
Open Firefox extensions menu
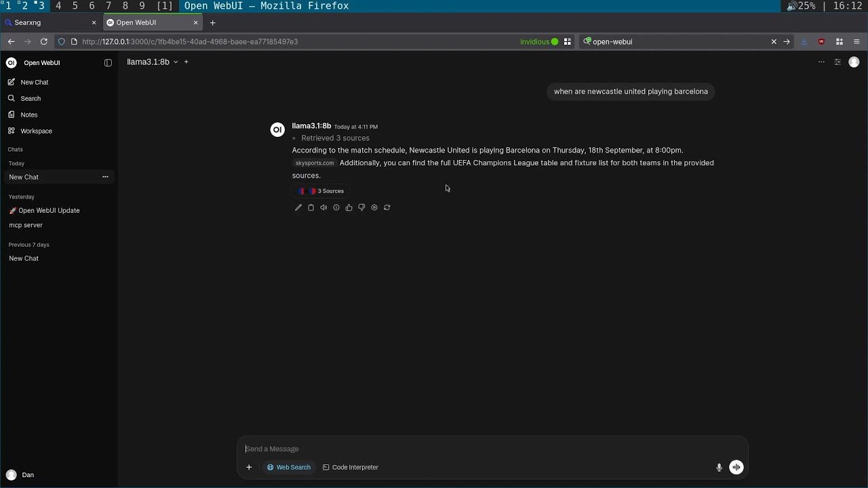point(839,41)
